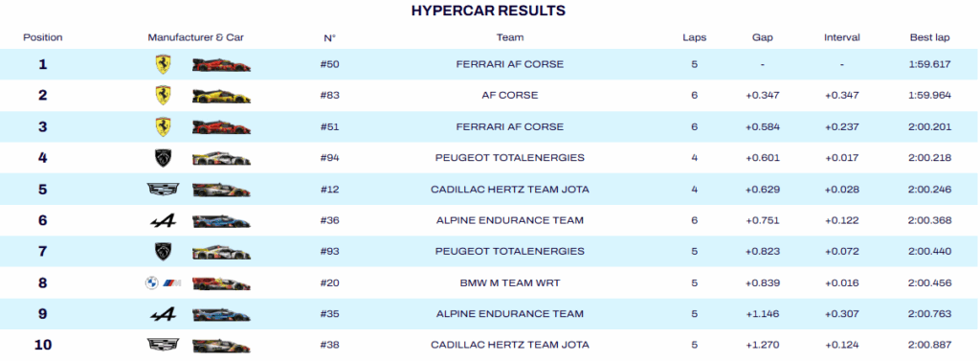This screenshot has height=361, width=980.
Task: Click the Gap column header
Action: click(763, 37)
